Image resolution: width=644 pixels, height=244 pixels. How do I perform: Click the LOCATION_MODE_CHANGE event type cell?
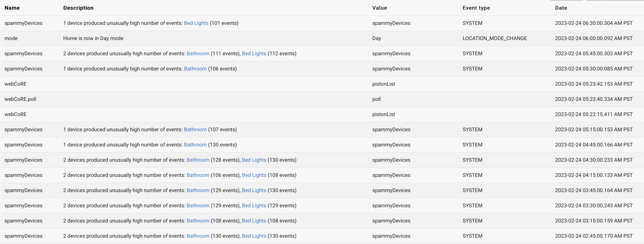point(495,38)
